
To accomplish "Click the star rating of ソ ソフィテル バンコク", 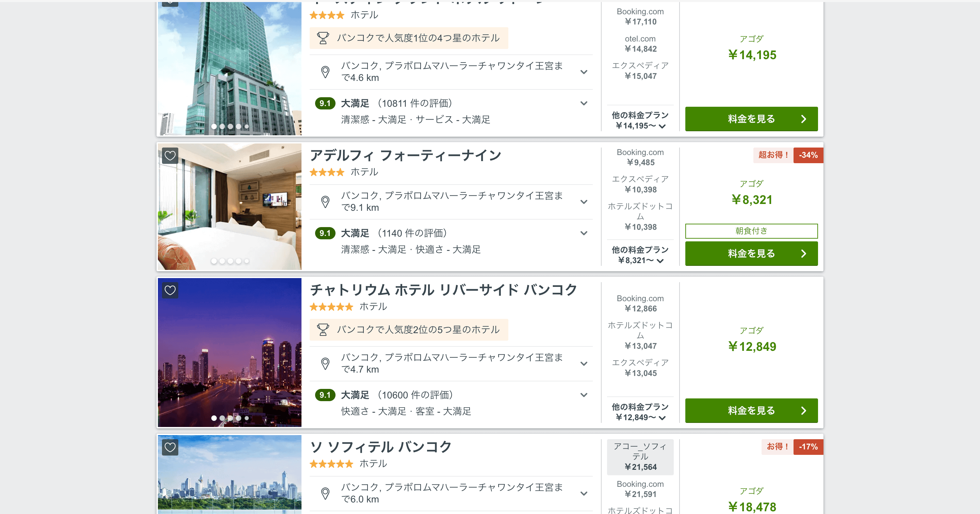I will (x=331, y=464).
